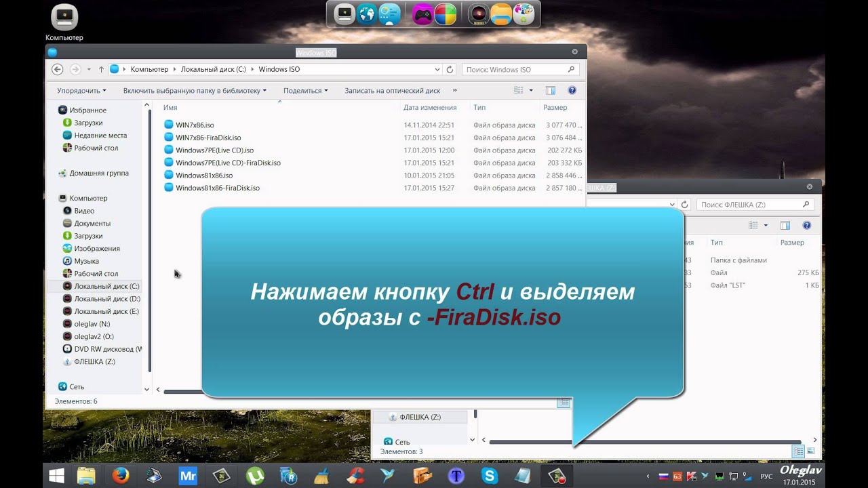Refresh the ФЛЕШКА (Z:) window

click(684, 204)
